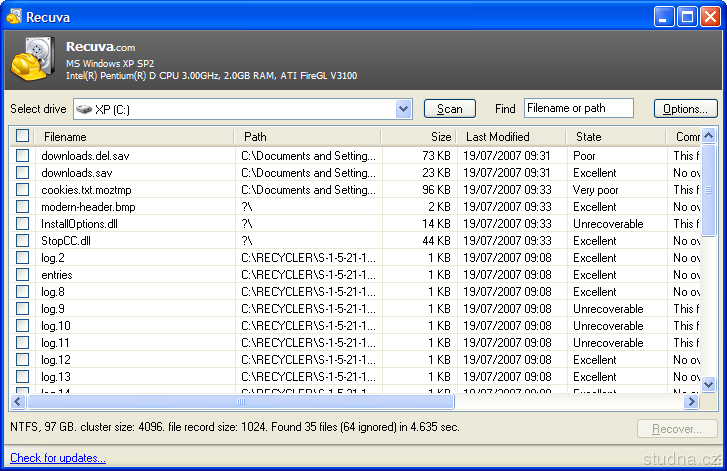Maximize the Recuva window
The height and width of the screenshot is (471, 727).
click(x=687, y=16)
